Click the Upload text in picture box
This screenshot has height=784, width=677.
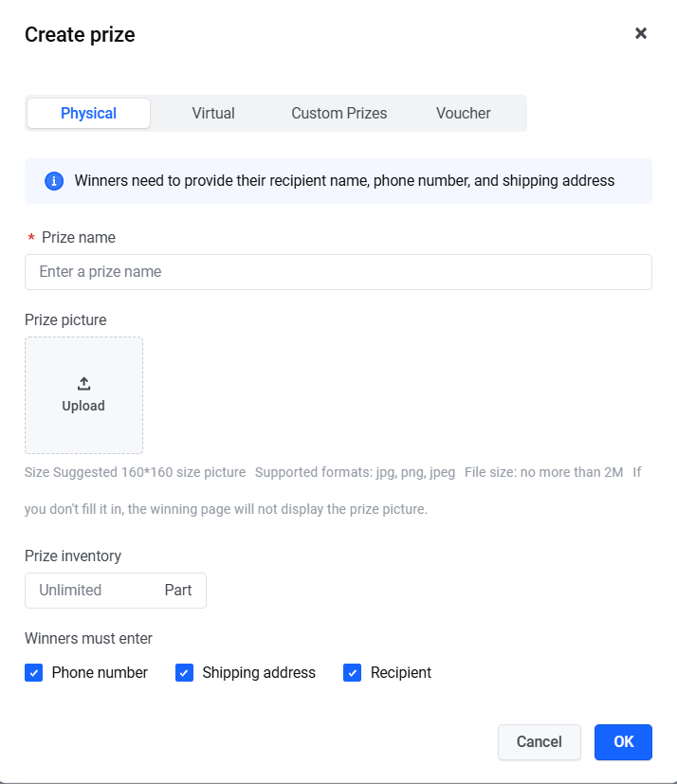click(x=83, y=406)
